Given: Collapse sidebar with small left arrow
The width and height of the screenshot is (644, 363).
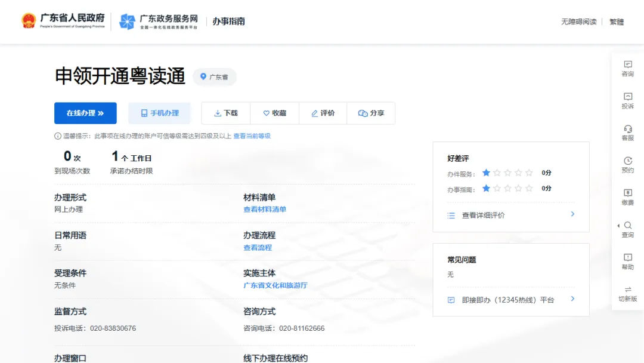Looking at the screenshot, I should [618, 226].
